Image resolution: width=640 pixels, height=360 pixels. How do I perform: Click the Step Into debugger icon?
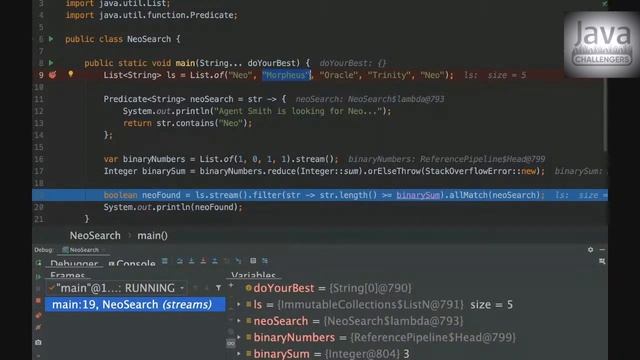191,261
